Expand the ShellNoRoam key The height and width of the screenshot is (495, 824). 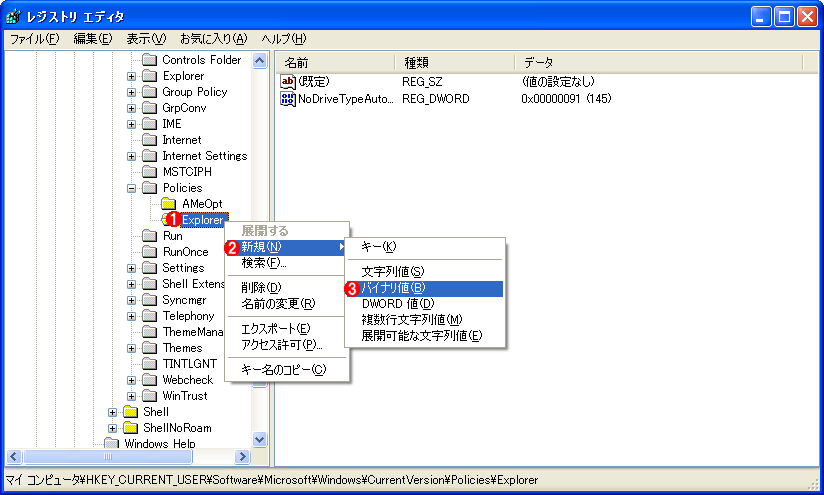112,428
